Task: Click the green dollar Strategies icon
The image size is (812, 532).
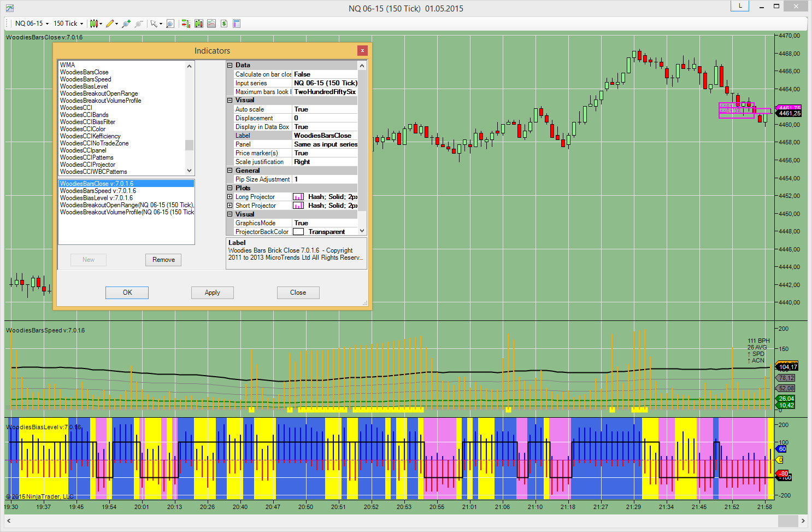Action: pyautogui.click(x=224, y=24)
